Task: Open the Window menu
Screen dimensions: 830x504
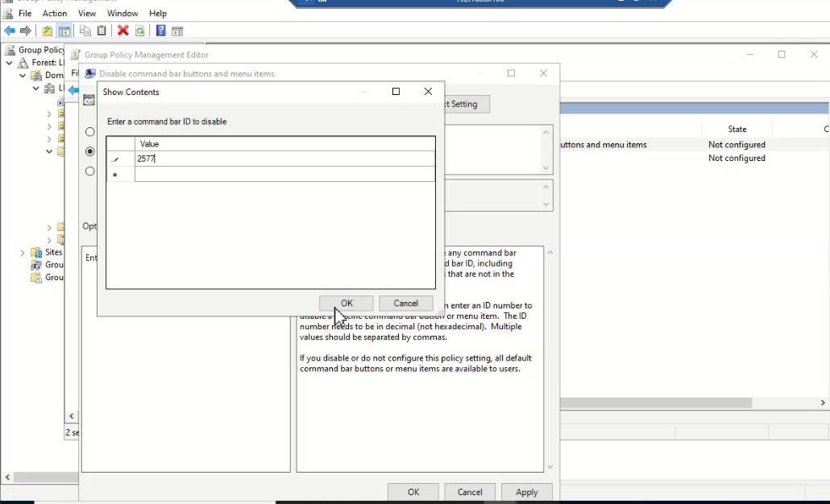Action: tap(122, 13)
